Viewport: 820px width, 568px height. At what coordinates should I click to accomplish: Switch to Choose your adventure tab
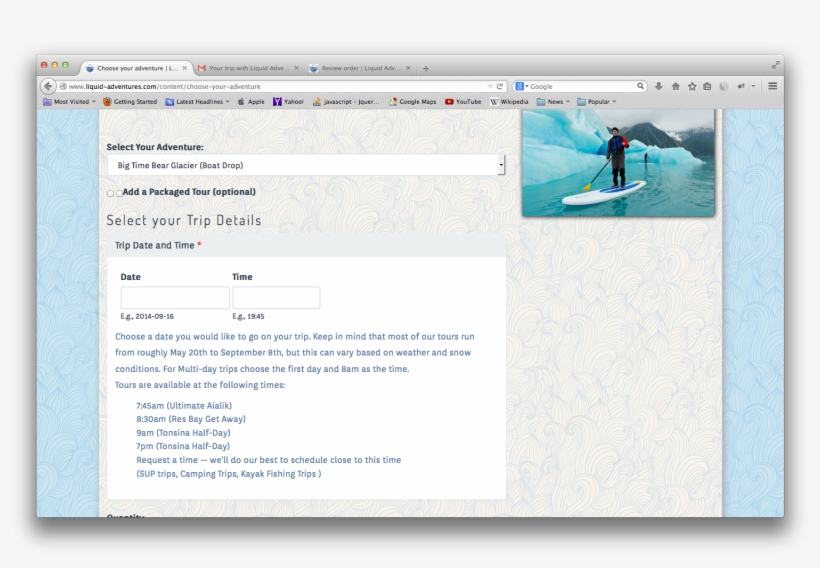point(137,68)
